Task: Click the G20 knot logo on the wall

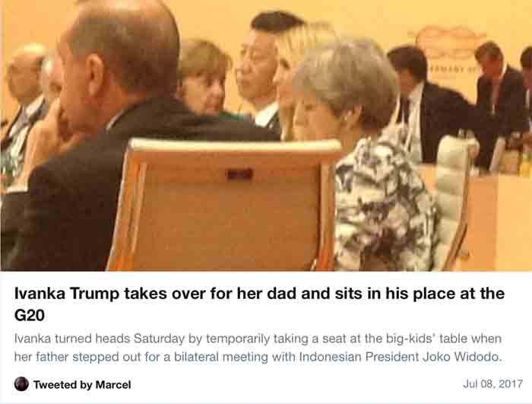Action: (450, 43)
